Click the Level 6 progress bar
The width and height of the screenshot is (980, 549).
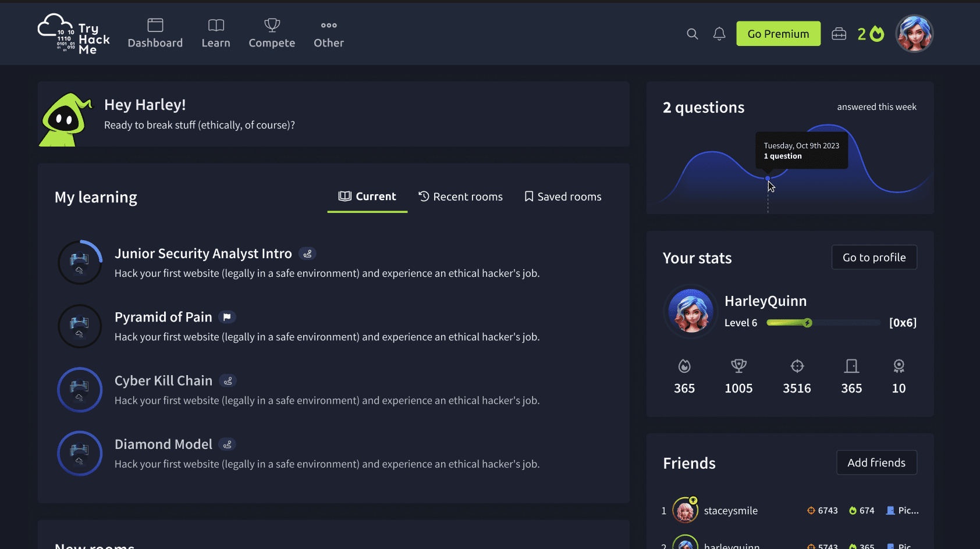pyautogui.click(x=823, y=323)
